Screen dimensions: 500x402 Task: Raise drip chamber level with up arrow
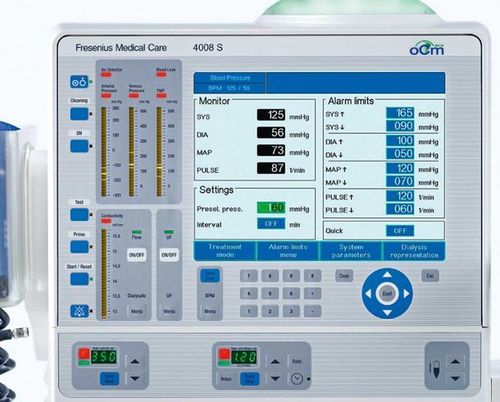[455, 362]
